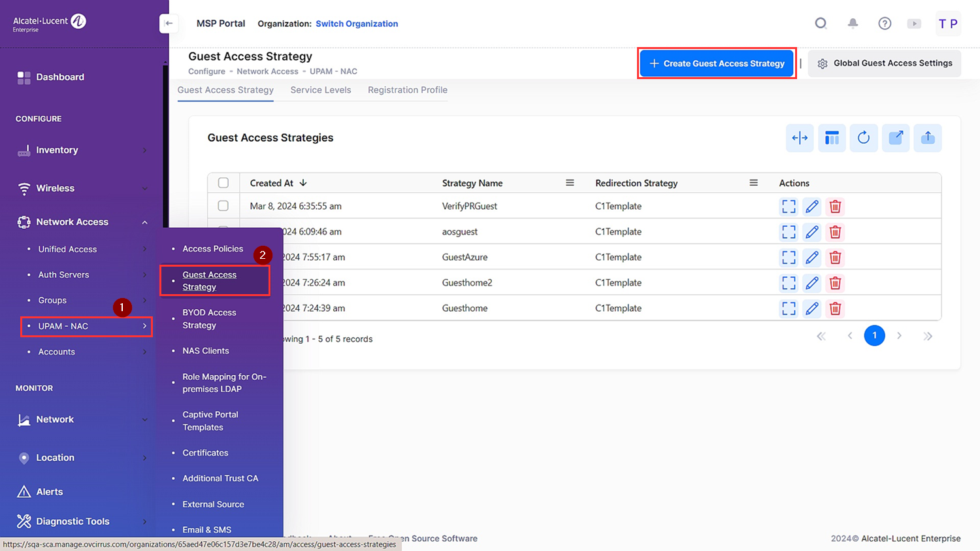Expand the Wireless sidebar section
This screenshot has width=980, height=551.
tap(82, 188)
